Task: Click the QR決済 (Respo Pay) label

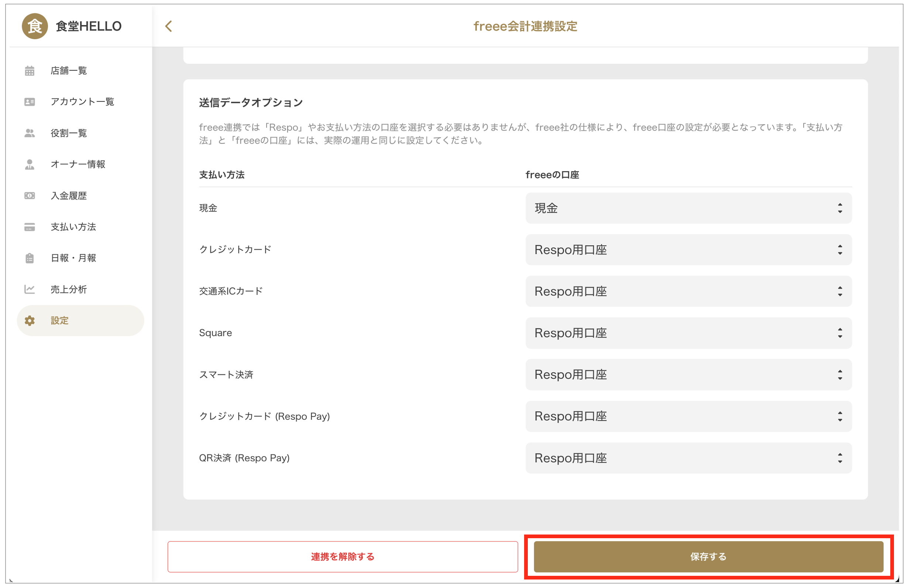Action: click(244, 458)
